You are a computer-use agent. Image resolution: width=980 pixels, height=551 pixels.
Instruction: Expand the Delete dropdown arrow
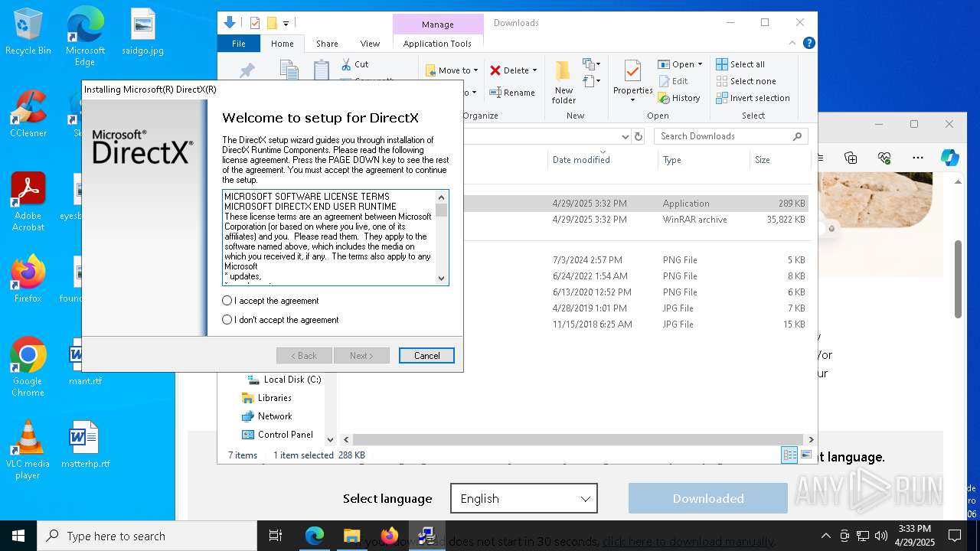(534, 70)
